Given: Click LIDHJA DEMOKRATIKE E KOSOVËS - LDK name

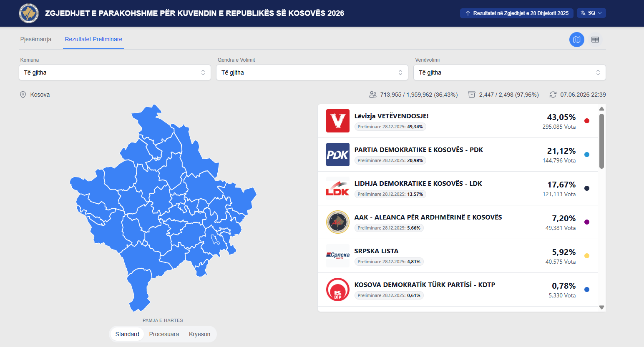Looking at the screenshot, I should tap(418, 184).
